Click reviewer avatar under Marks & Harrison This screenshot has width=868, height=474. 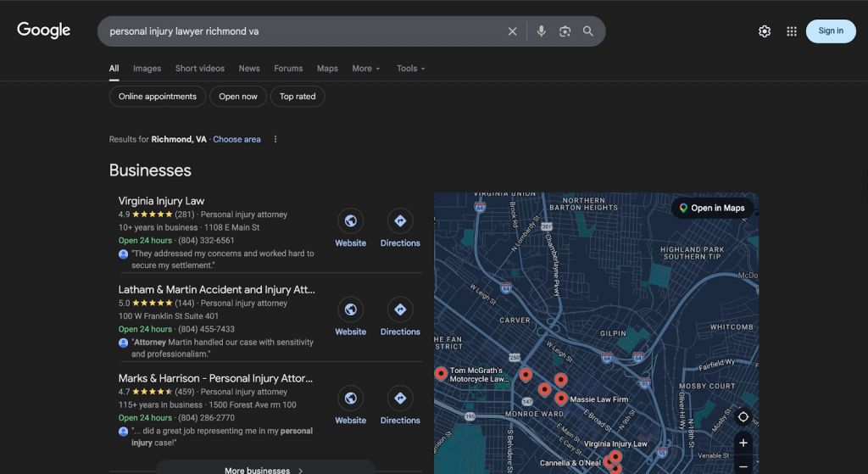(123, 432)
